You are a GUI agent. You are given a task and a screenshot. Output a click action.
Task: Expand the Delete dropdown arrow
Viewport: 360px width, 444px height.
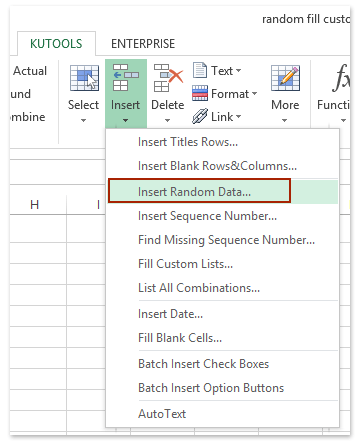tap(167, 120)
